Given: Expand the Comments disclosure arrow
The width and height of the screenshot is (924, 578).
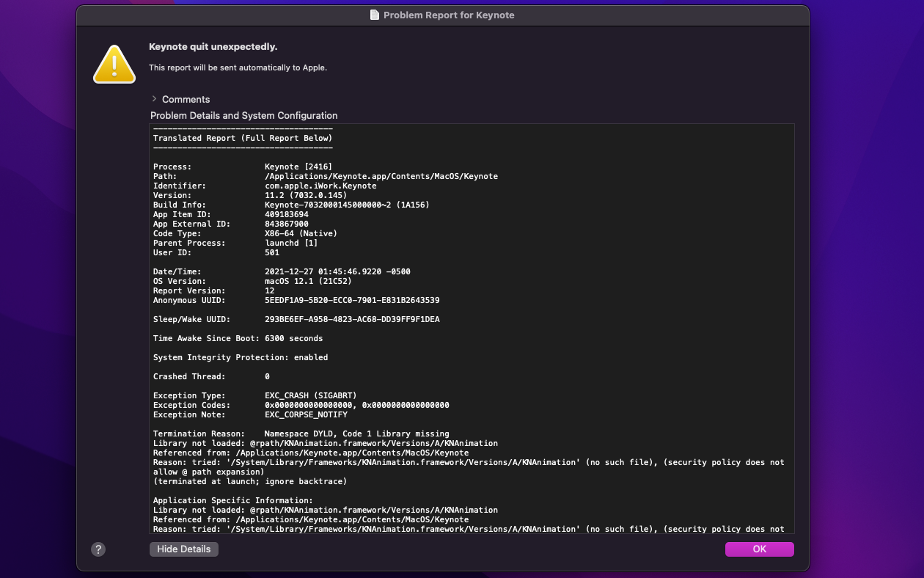Looking at the screenshot, I should tap(154, 99).
